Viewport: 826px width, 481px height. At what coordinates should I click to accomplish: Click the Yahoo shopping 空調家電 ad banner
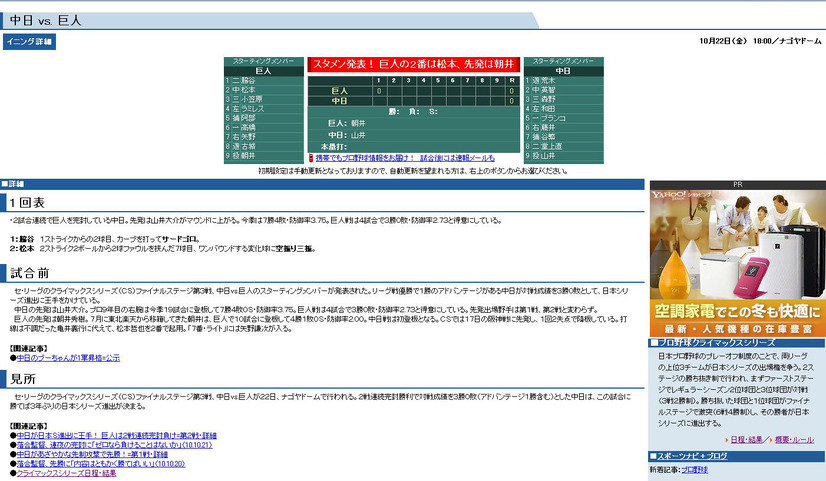tap(738, 263)
